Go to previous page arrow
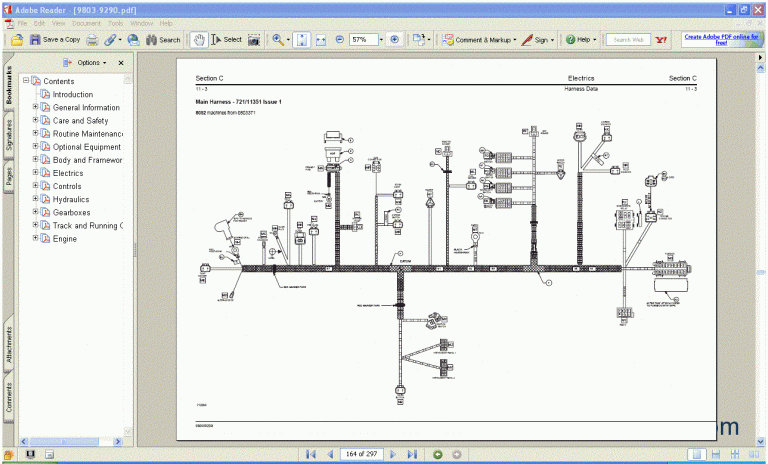 330,454
